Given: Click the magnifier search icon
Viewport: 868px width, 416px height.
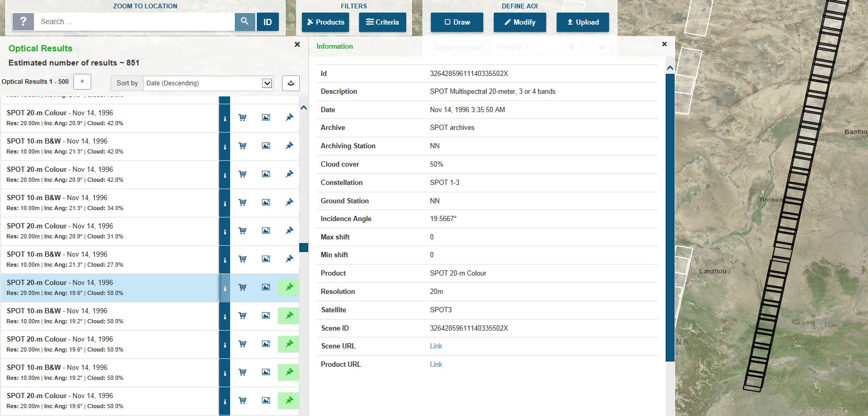Looking at the screenshot, I should coord(245,21).
